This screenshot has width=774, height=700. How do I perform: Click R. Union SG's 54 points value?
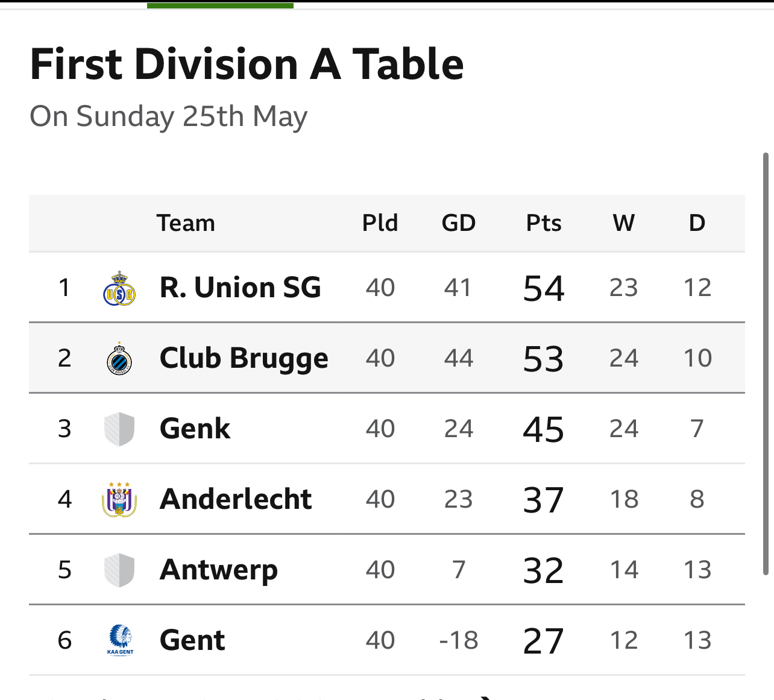(x=544, y=288)
